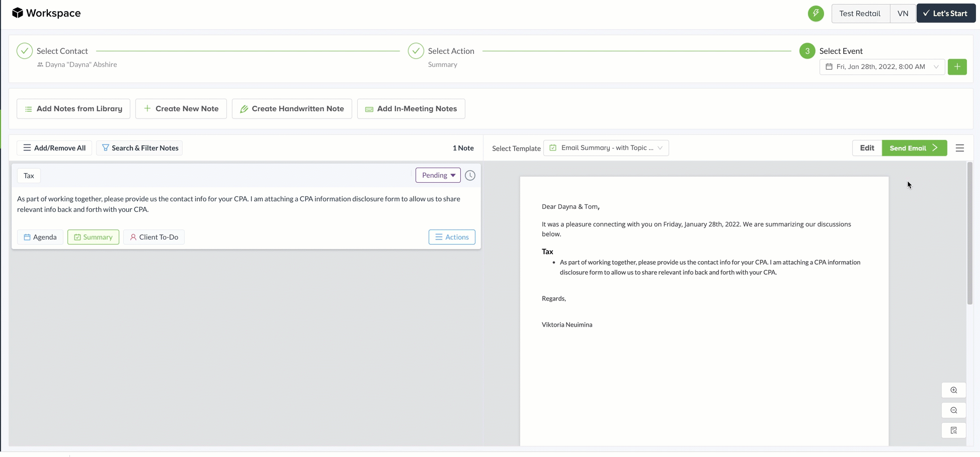Open Search & Filter Notes
980x457 pixels.
[x=139, y=148]
